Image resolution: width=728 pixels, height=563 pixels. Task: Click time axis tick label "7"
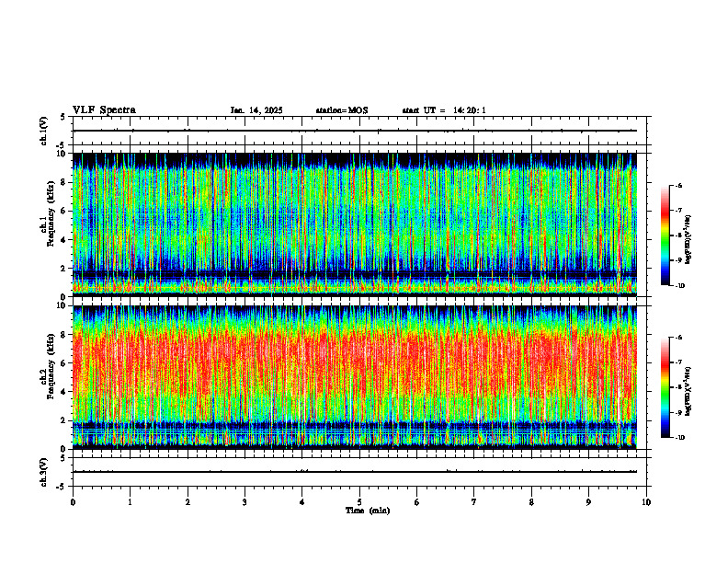click(474, 502)
